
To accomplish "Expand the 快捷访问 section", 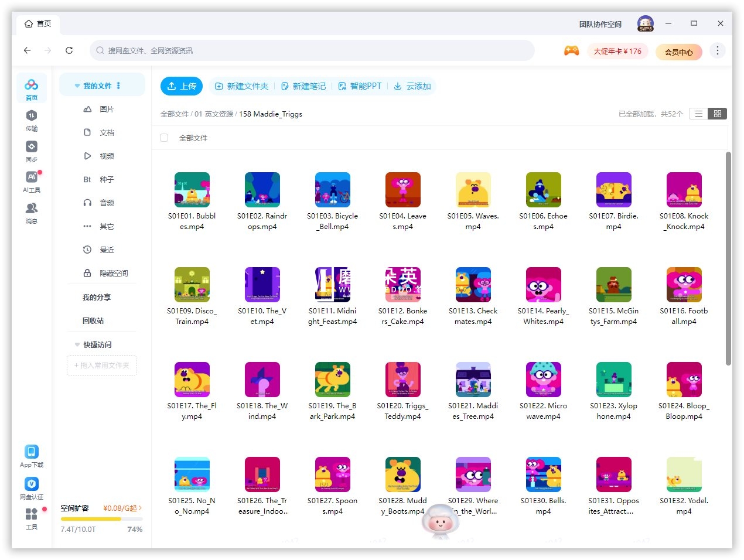I will click(x=77, y=344).
